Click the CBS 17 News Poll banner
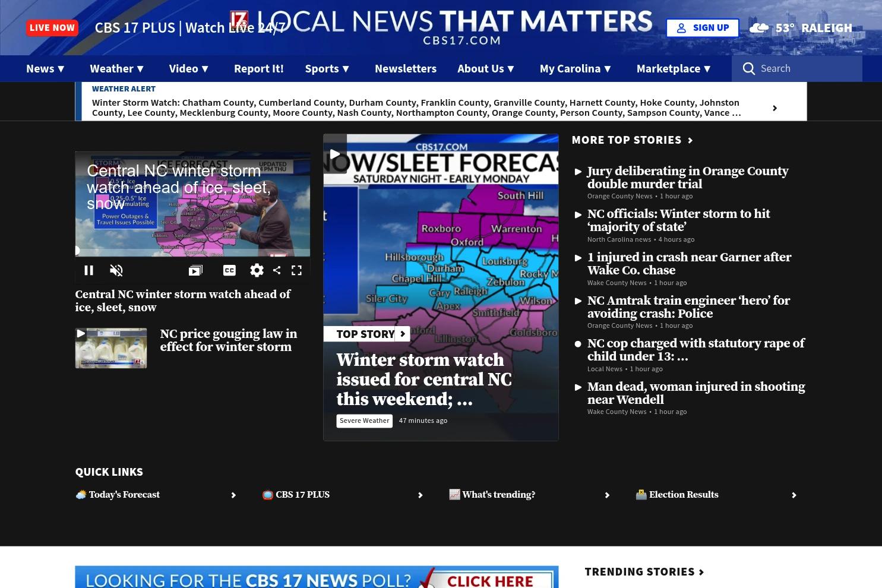882x588 pixels. click(x=317, y=577)
